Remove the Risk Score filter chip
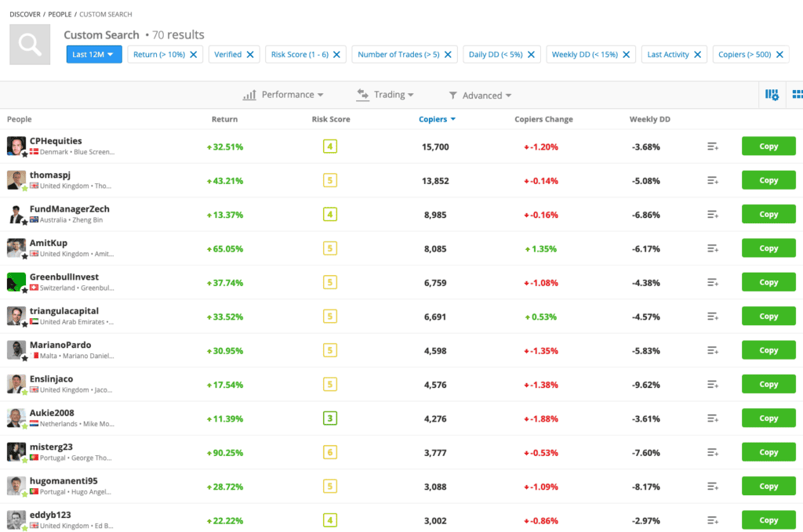The image size is (803, 532). (x=336, y=55)
